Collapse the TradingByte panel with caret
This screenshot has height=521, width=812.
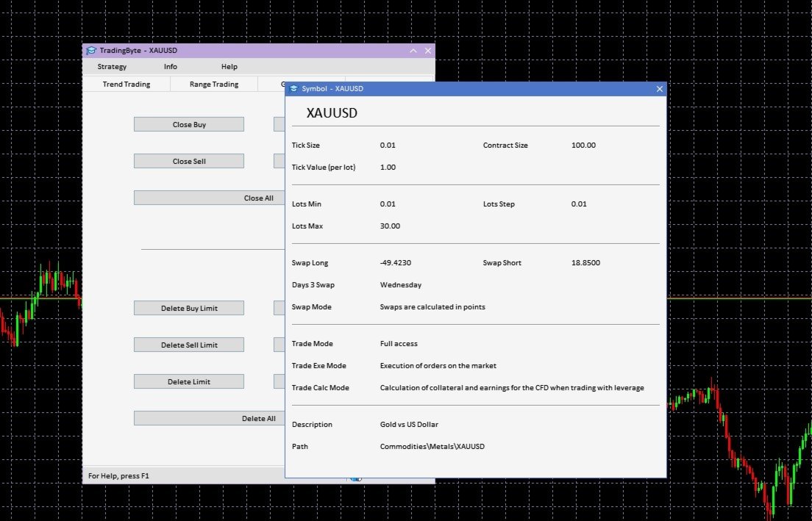(413, 51)
